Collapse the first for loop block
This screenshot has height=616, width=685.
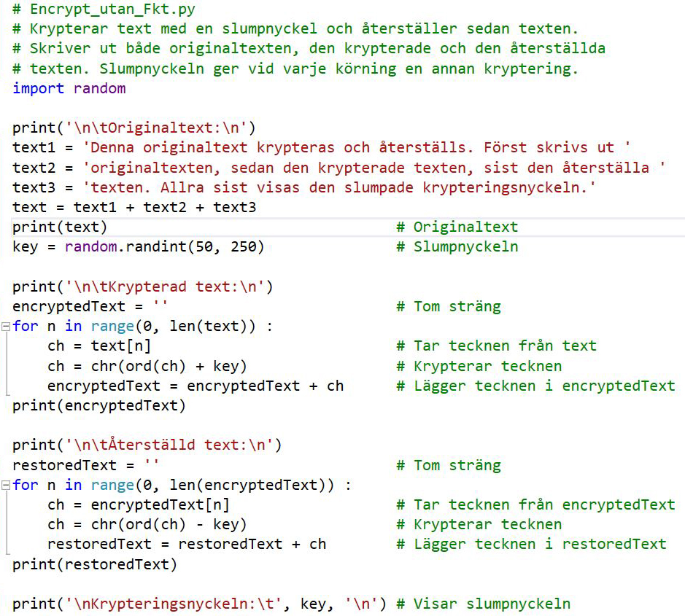pos(6,326)
